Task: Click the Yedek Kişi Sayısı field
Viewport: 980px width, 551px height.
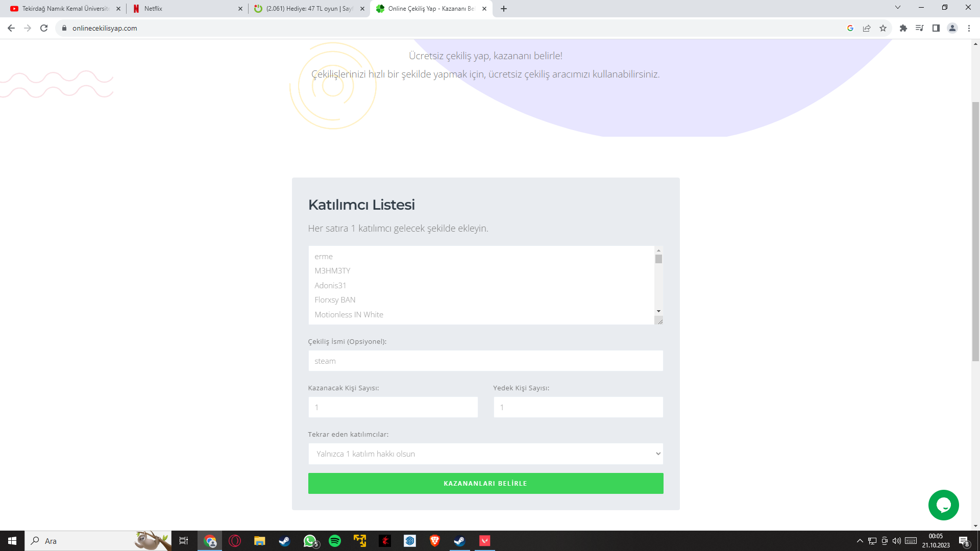Action: coord(578,407)
